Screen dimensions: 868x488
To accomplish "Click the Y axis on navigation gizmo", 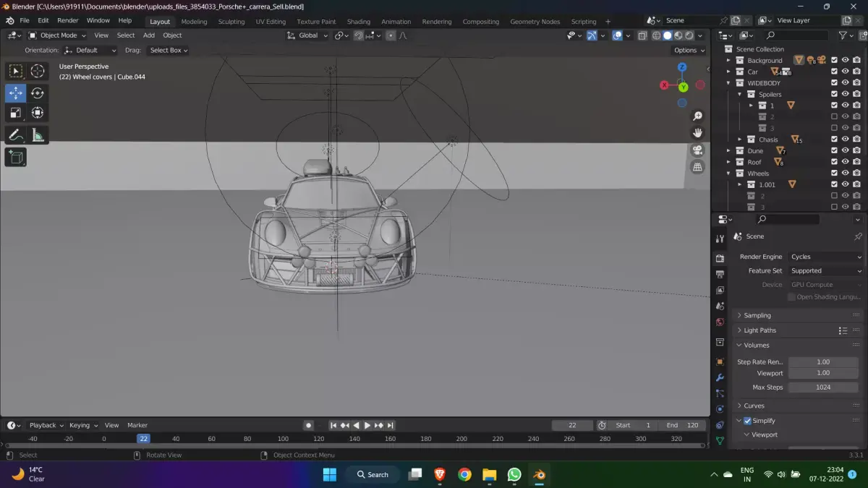I will (x=683, y=87).
